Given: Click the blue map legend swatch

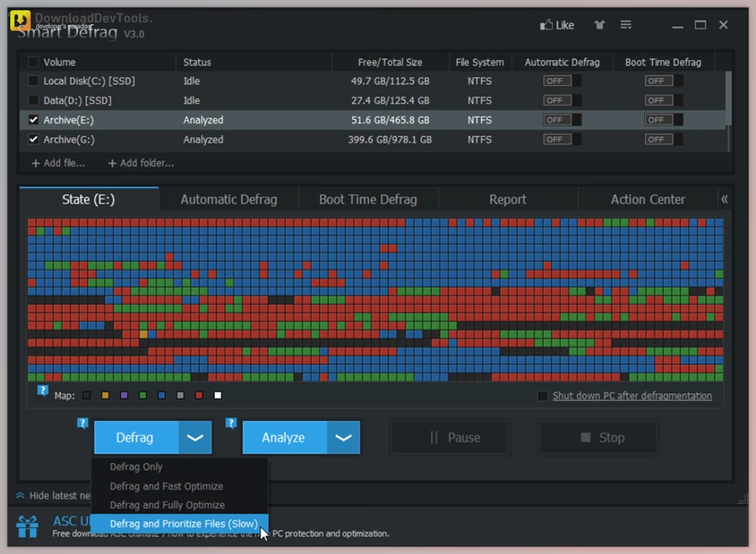Looking at the screenshot, I should click(x=162, y=395).
